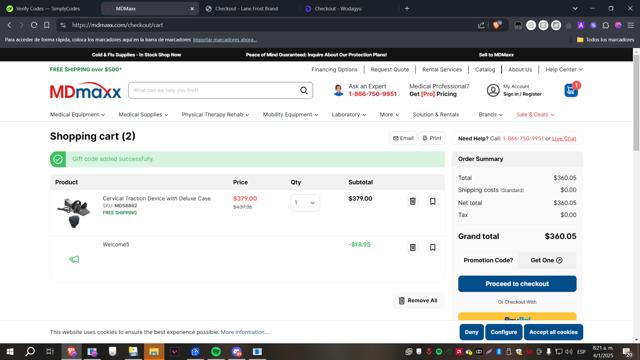Open the product thumbnail image
The width and height of the screenshot is (640, 360).
74,213
